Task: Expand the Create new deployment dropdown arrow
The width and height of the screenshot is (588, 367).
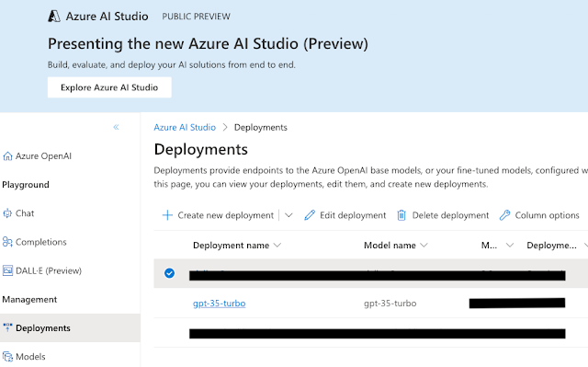Action: click(x=288, y=215)
